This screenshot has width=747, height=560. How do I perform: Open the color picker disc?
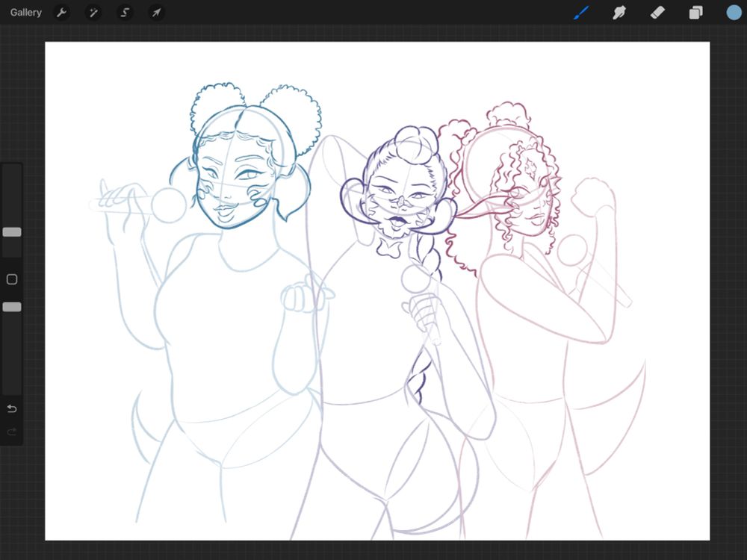(x=733, y=12)
